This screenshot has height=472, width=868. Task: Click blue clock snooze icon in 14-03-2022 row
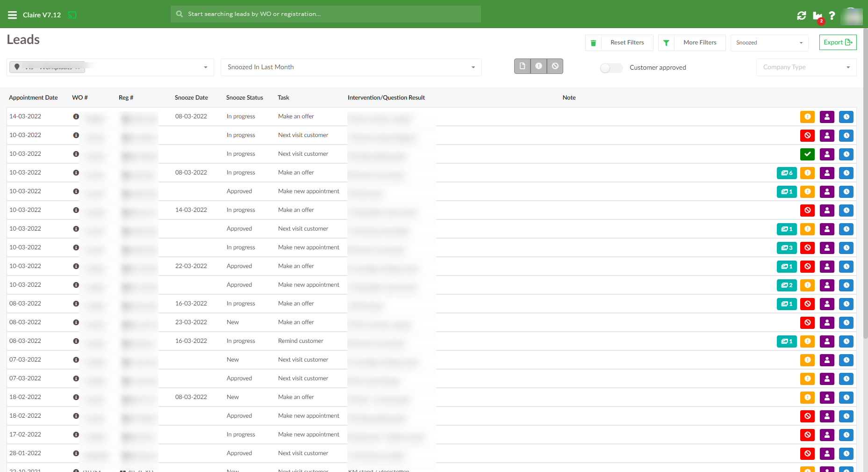846,117
